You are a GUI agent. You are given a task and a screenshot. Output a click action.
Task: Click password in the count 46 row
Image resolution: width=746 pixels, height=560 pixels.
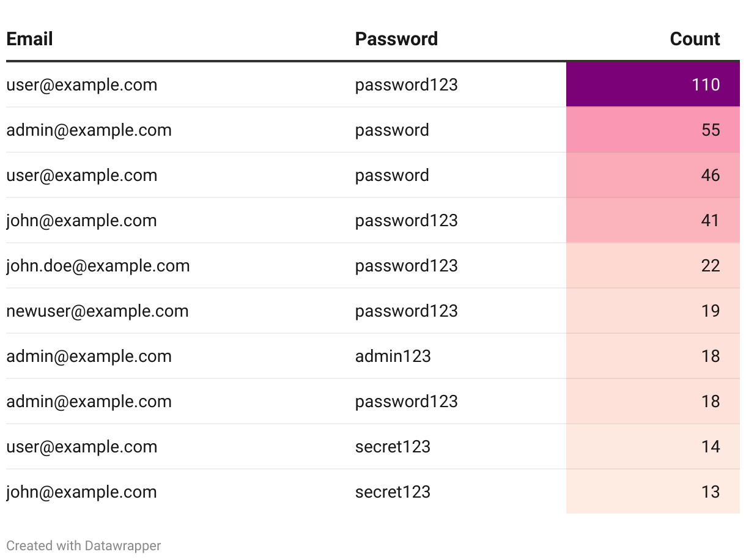(x=392, y=175)
